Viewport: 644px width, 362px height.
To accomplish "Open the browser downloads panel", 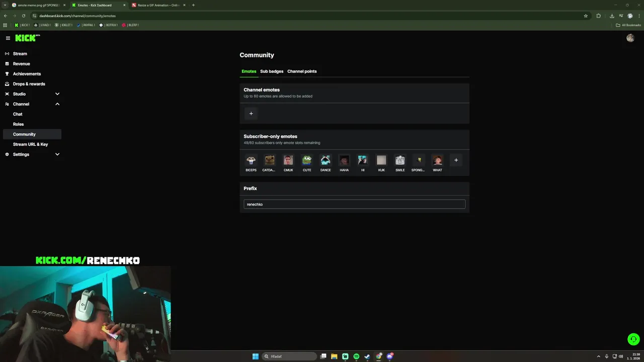I will pyautogui.click(x=612, y=16).
